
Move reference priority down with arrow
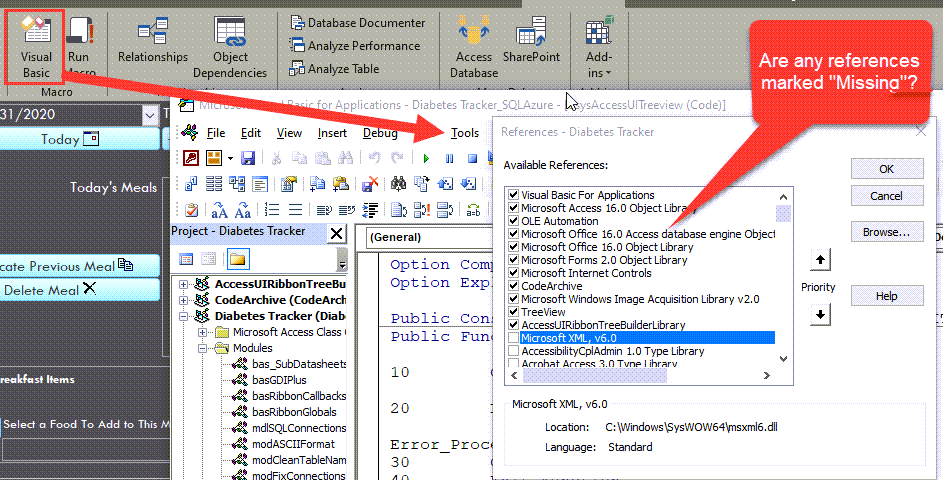tap(820, 314)
